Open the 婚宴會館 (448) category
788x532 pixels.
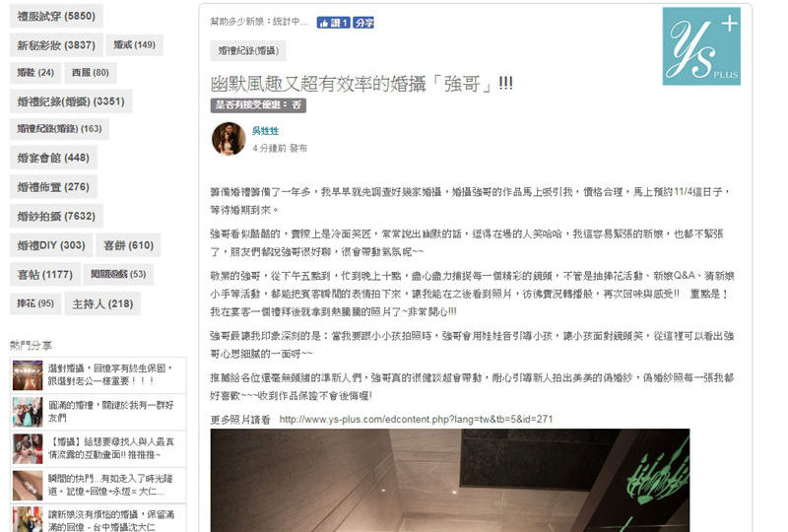(53, 158)
